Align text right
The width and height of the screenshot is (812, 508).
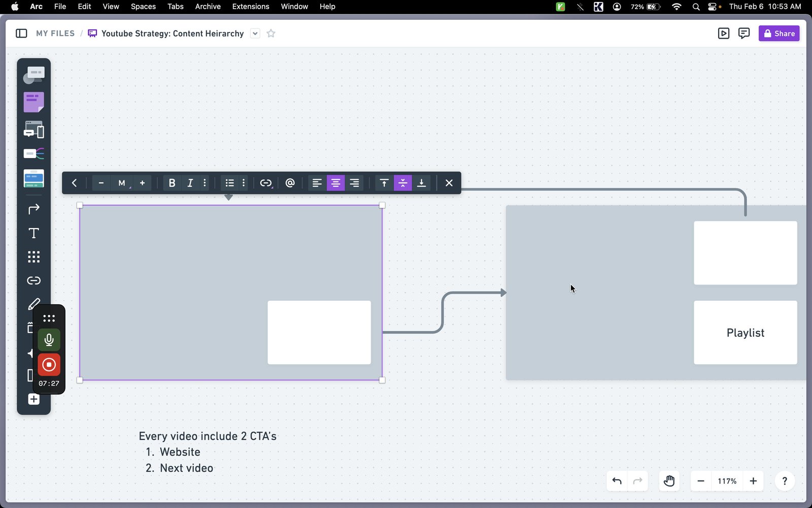point(354,183)
